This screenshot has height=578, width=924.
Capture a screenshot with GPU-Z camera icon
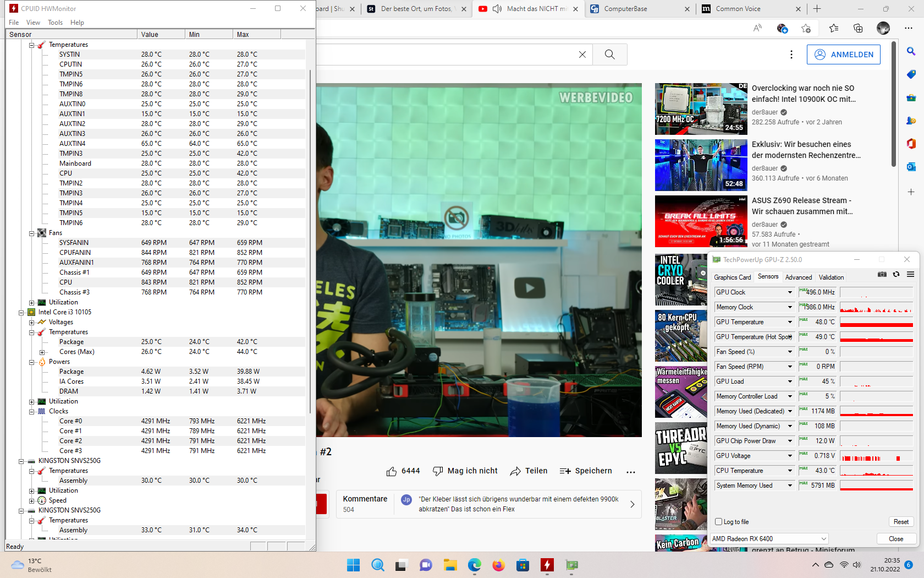tap(882, 274)
